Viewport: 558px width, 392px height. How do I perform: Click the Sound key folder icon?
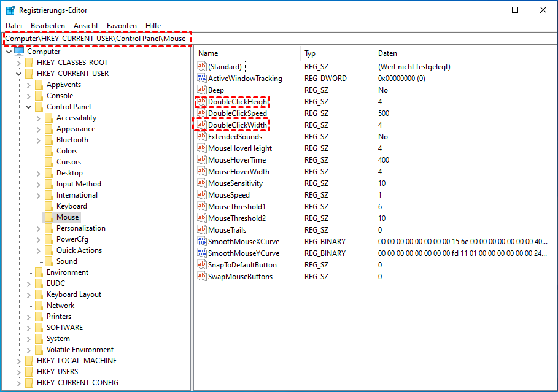click(48, 261)
